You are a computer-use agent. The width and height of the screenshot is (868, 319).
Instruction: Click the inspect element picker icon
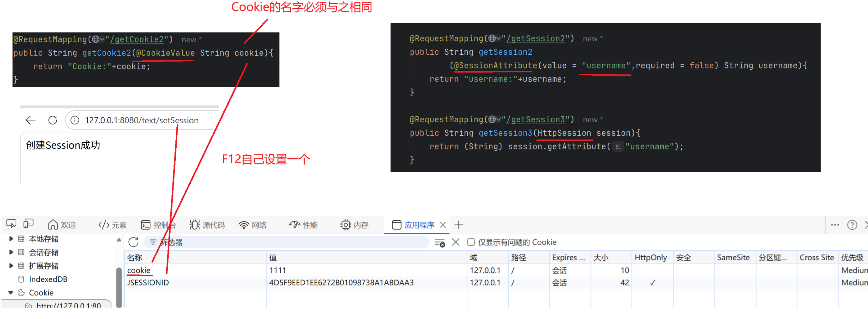point(11,224)
